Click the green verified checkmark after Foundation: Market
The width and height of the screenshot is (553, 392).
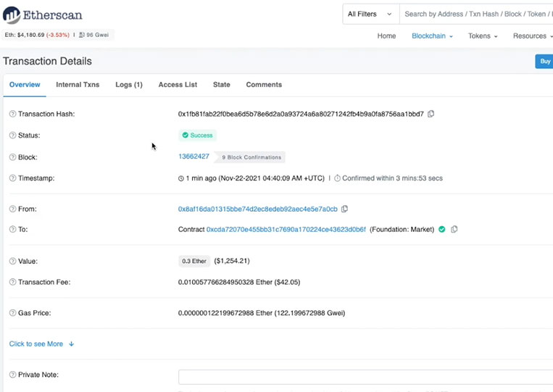(441, 229)
